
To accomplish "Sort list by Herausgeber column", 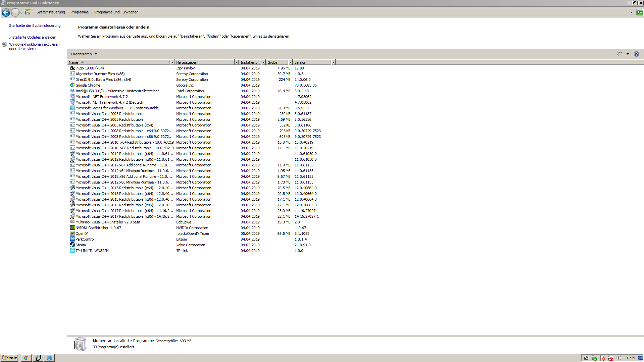I will click(204, 62).
